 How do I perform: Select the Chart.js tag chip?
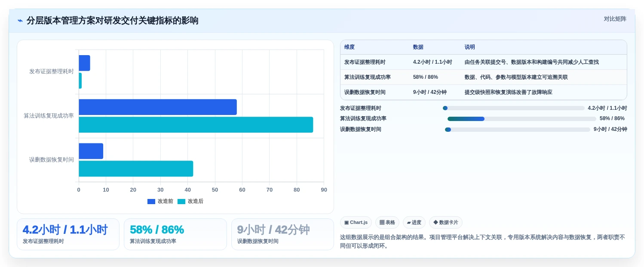tap(356, 223)
